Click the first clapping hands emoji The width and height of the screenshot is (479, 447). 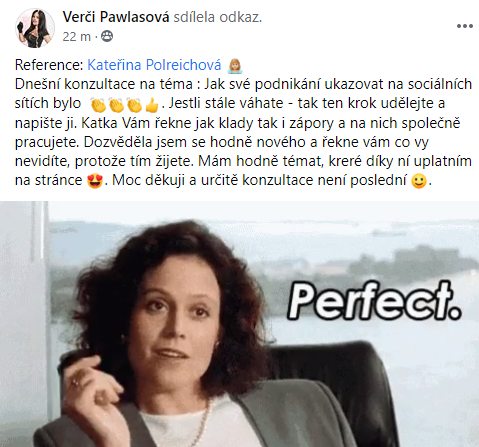coord(98,105)
